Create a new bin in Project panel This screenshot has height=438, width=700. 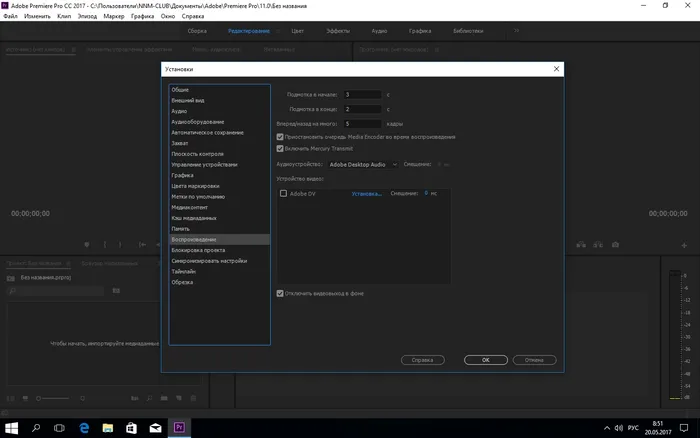pos(164,398)
